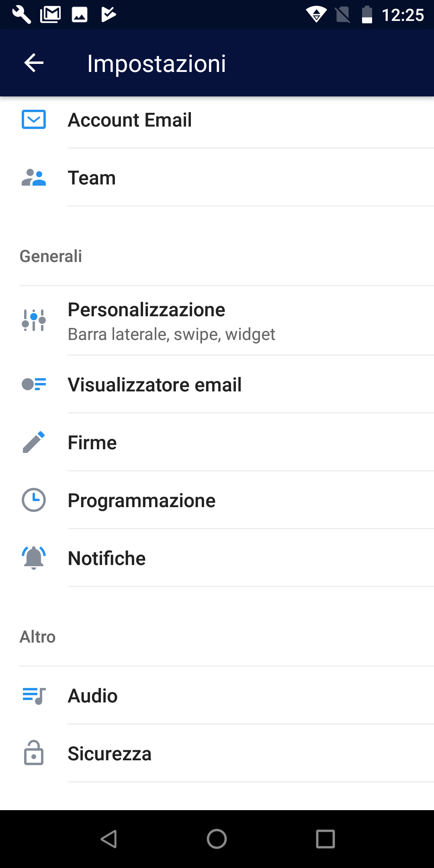Tap the bell icon for Notifiche
Image resolution: width=434 pixels, height=868 pixels.
pyautogui.click(x=34, y=558)
